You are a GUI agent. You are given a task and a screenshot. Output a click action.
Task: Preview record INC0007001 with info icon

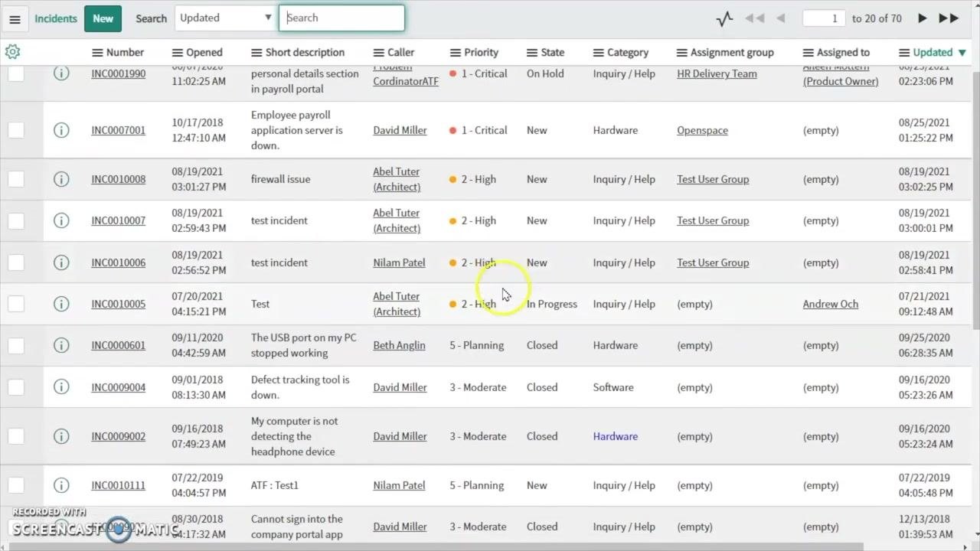(x=61, y=130)
